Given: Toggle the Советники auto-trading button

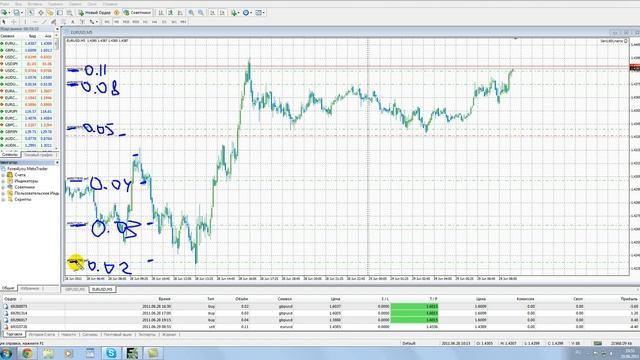Looking at the screenshot, I should 137,13.
